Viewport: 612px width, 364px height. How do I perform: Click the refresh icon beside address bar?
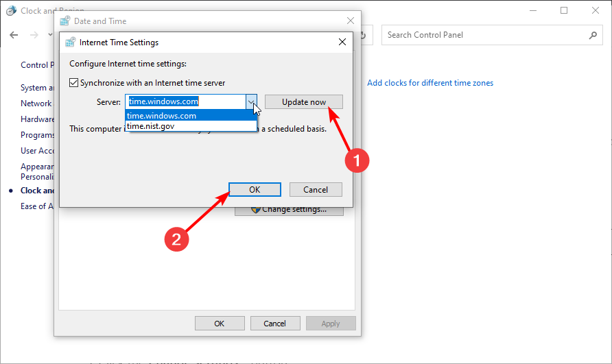(364, 35)
